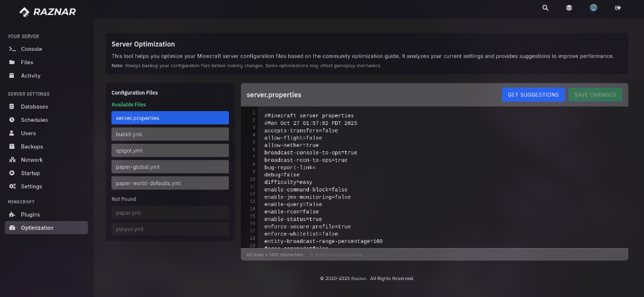Click the logout arrow icon
Image resolution: width=644 pixels, height=297 pixels.
[x=618, y=8]
